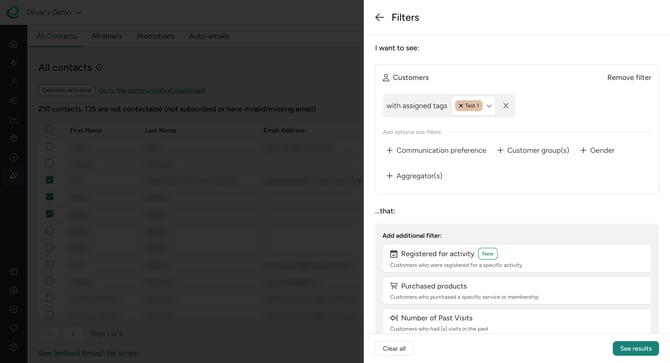Switch to the Promotions tab
The image size is (670, 363).
click(x=156, y=36)
